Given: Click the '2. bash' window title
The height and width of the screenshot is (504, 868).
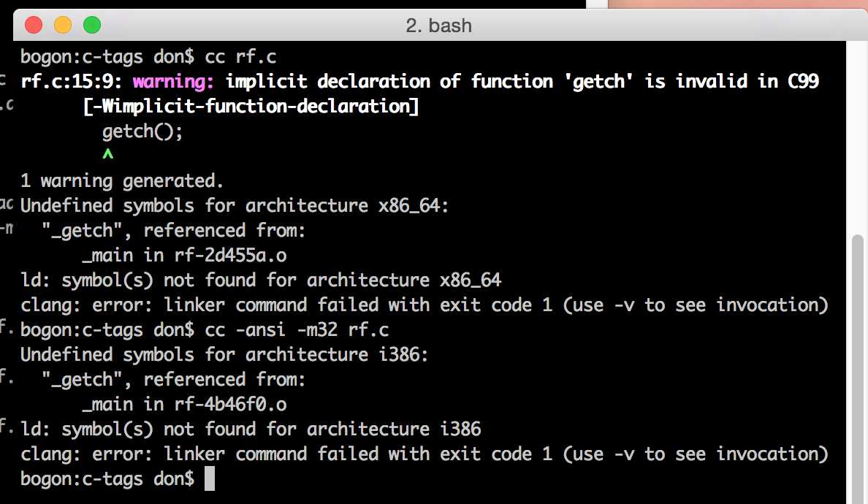Looking at the screenshot, I should pos(438,26).
